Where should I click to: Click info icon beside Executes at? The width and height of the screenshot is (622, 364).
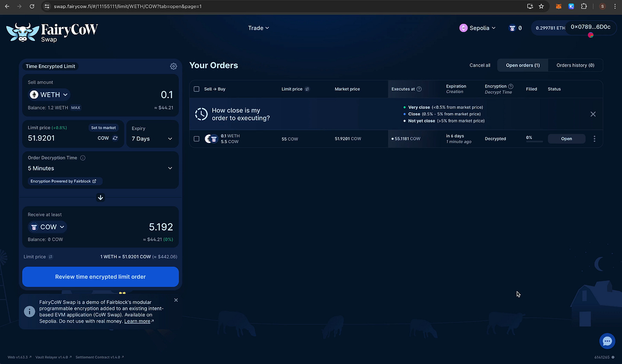(x=419, y=89)
